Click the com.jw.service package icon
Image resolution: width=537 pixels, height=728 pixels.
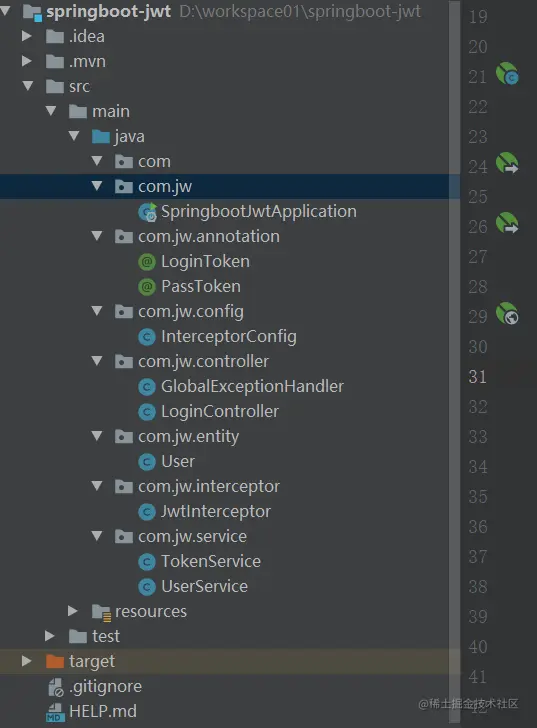(x=123, y=537)
